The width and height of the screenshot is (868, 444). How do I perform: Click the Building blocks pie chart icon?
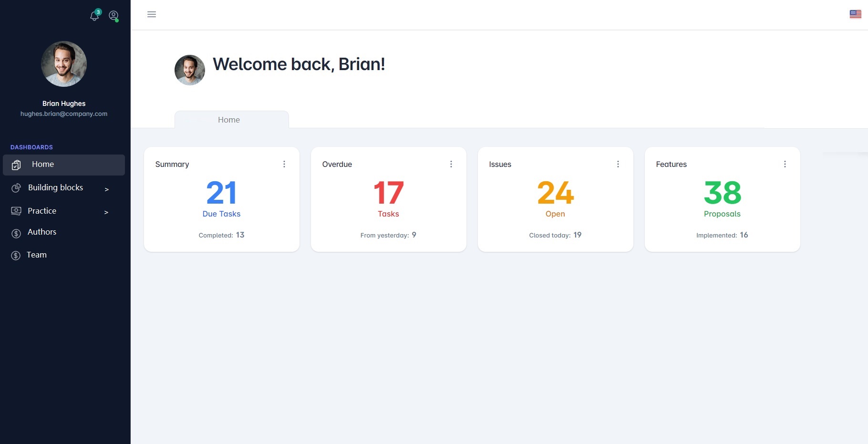tap(16, 188)
